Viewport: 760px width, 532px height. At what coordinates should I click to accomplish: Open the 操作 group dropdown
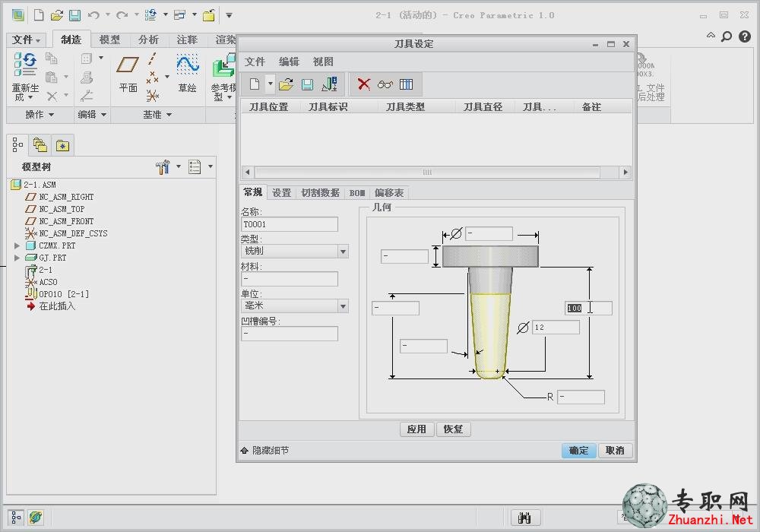coord(40,115)
